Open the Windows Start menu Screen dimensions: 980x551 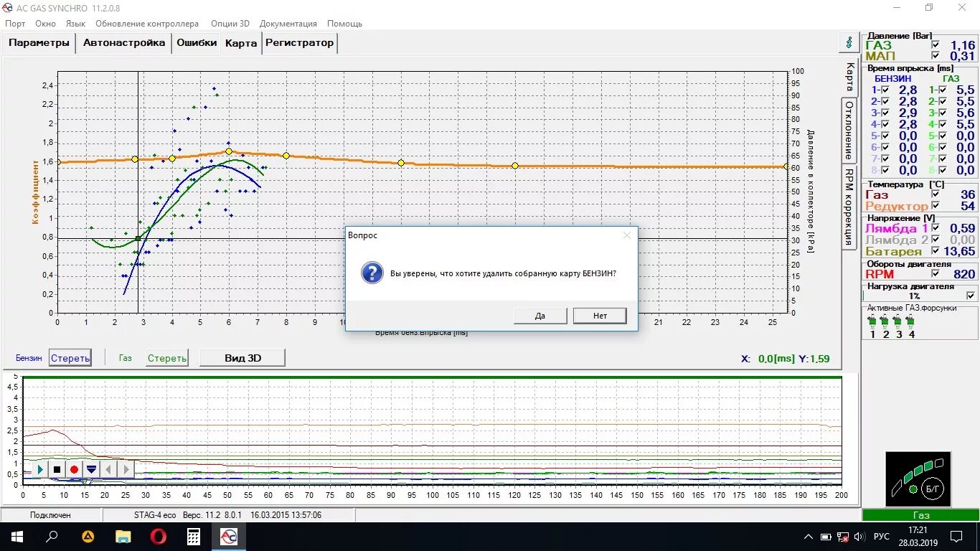pos(17,536)
